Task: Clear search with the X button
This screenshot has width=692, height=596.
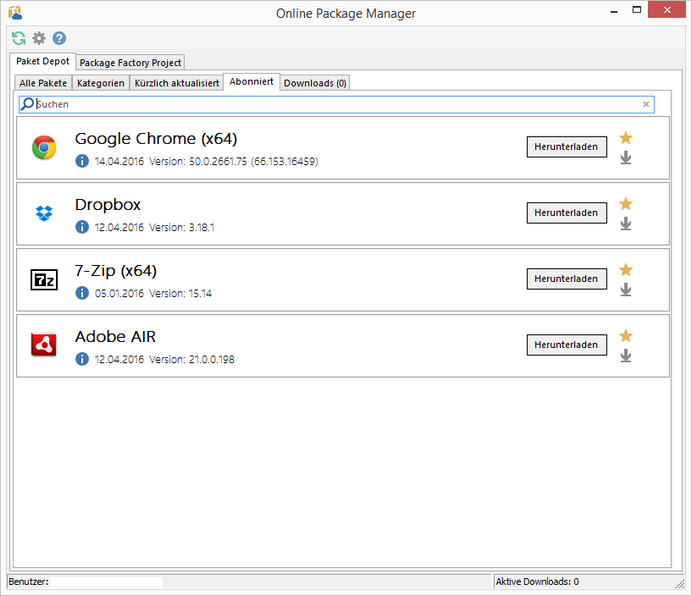Action: point(646,104)
